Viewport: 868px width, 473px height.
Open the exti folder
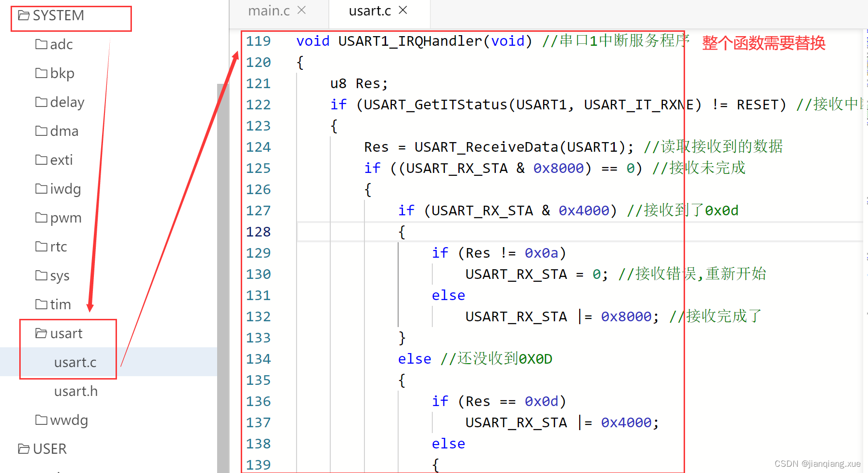54,160
